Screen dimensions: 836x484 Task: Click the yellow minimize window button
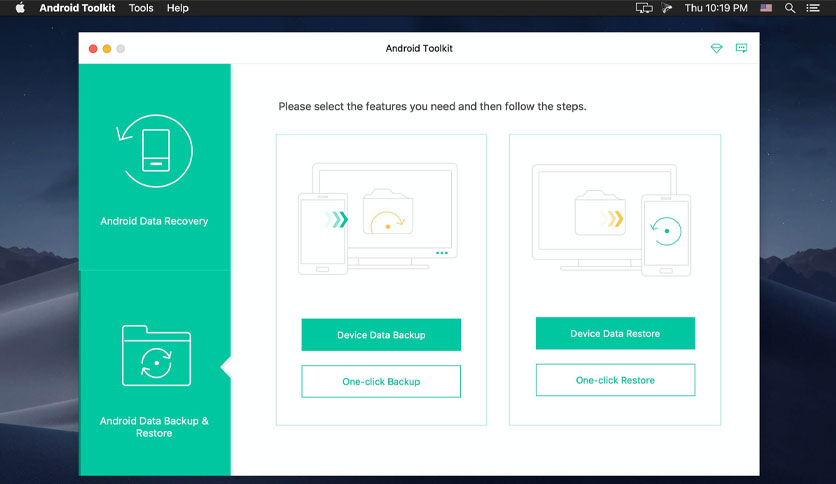click(107, 49)
